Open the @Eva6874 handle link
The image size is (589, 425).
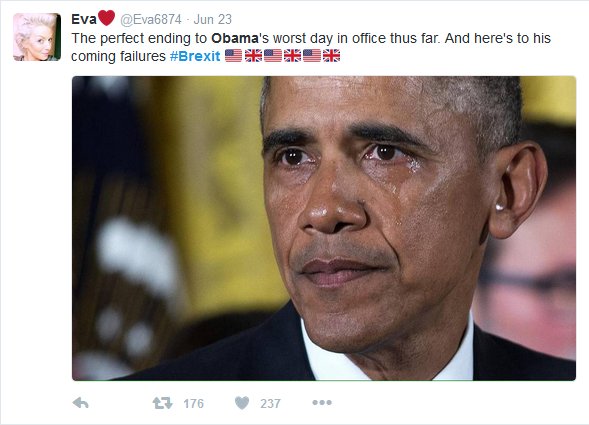point(151,20)
